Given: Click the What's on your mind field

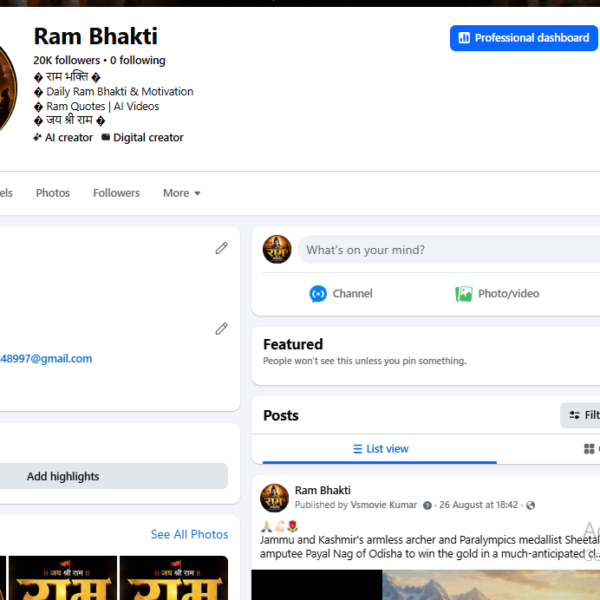Looking at the screenshot, I should tap(448, 249).
